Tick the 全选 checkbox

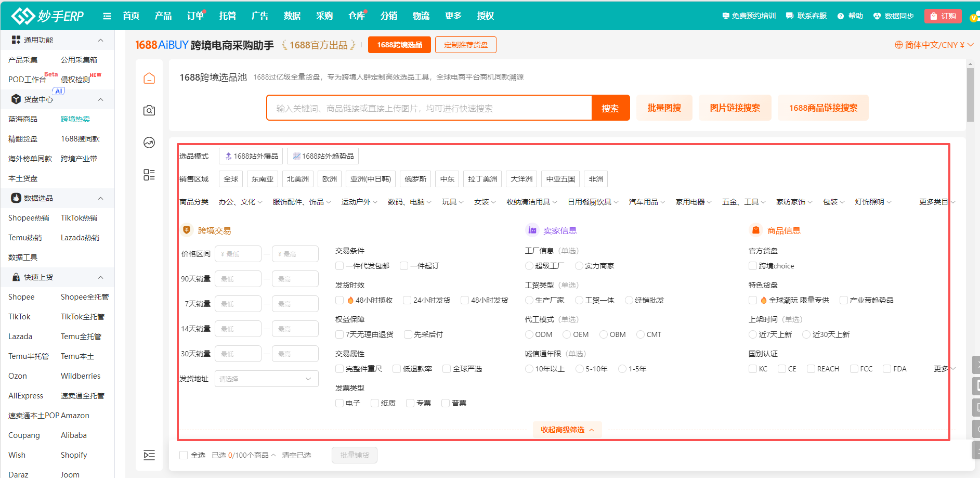click(184, 455)
